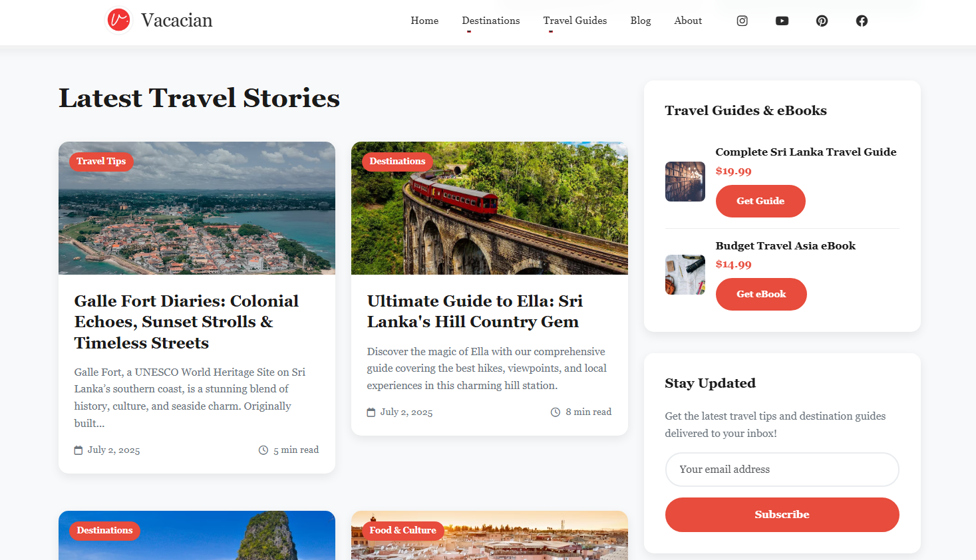
Task: Open the Instagram profile icon
Action: (x=742, y=21)
